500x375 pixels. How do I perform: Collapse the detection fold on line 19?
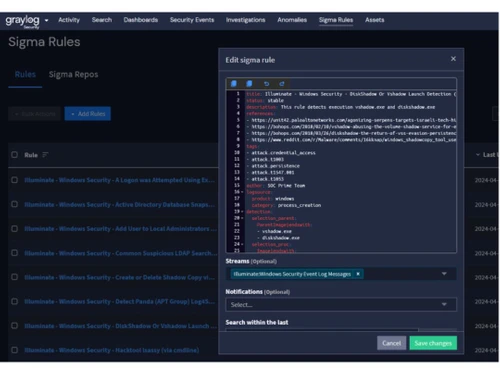(x=242, y=212)
